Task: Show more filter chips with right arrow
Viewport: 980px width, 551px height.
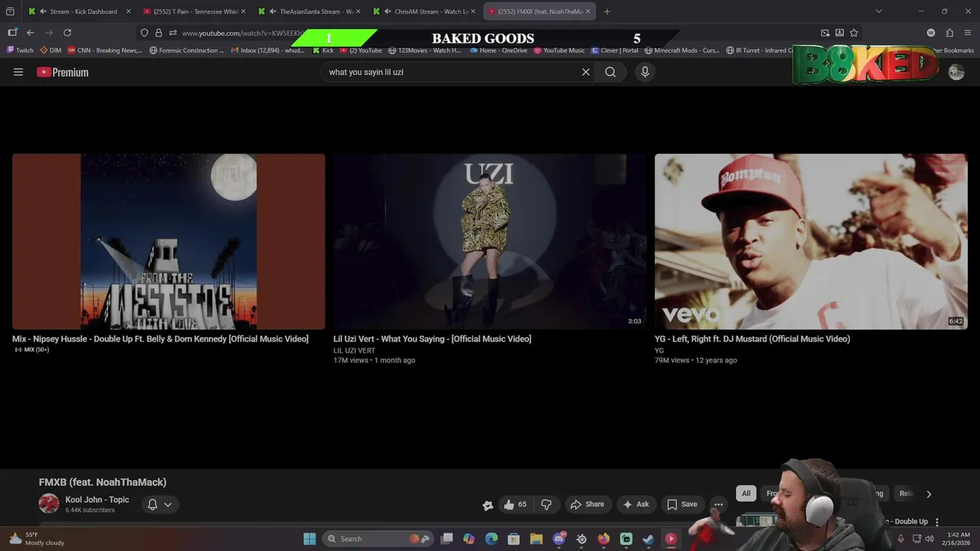Action: coord(929,494)
